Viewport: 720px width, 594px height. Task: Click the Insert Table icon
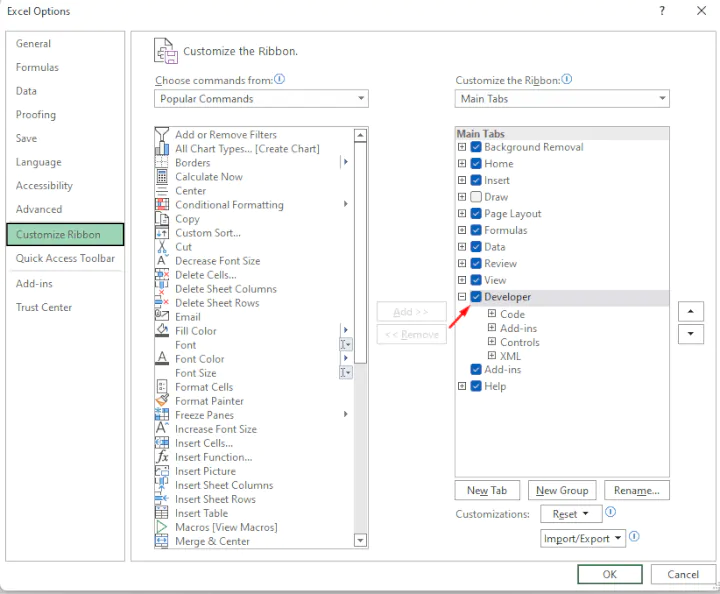162,513
